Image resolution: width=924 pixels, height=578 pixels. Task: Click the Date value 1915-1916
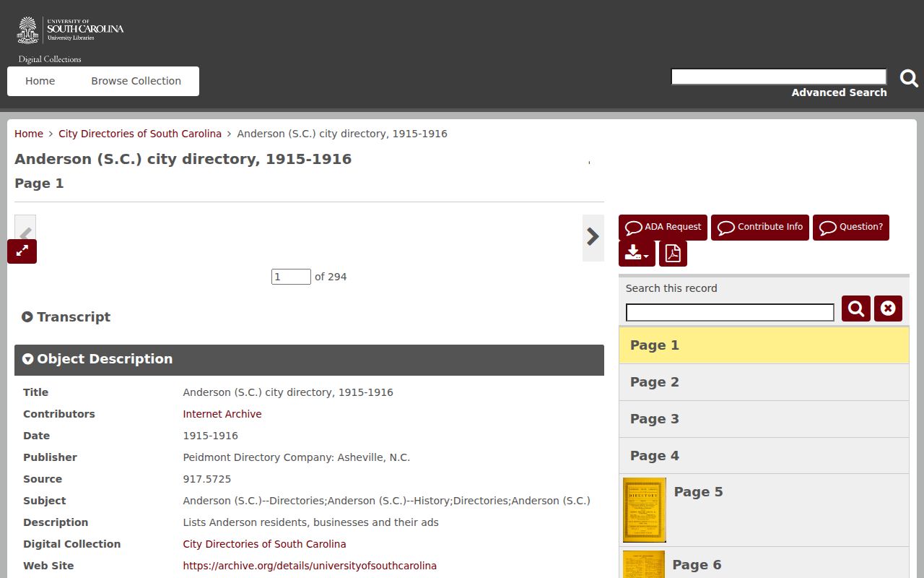(x=210, y=436)
